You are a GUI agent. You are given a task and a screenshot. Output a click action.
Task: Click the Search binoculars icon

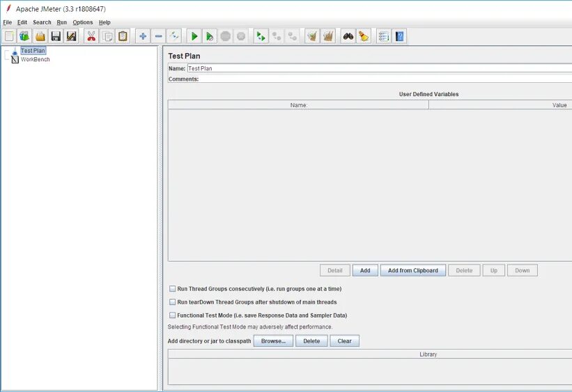tap(348, 36)
